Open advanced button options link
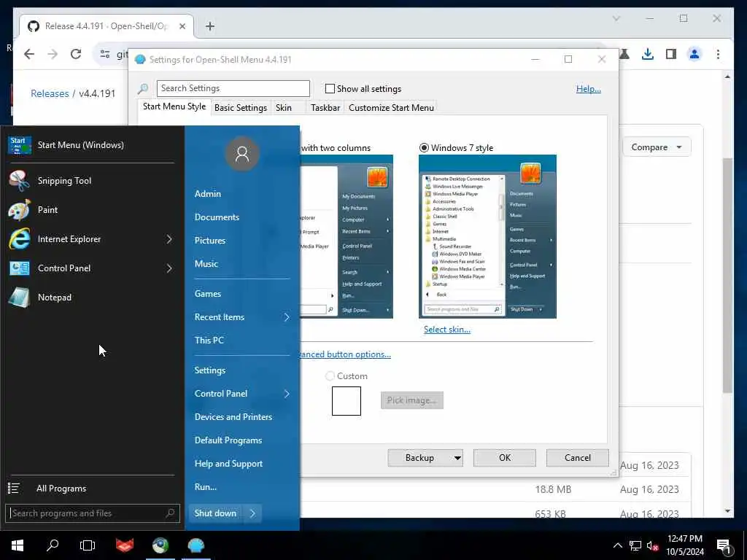The height and width of the screenshot is (560, 747). pyautogui.click(x=345, y=354)
